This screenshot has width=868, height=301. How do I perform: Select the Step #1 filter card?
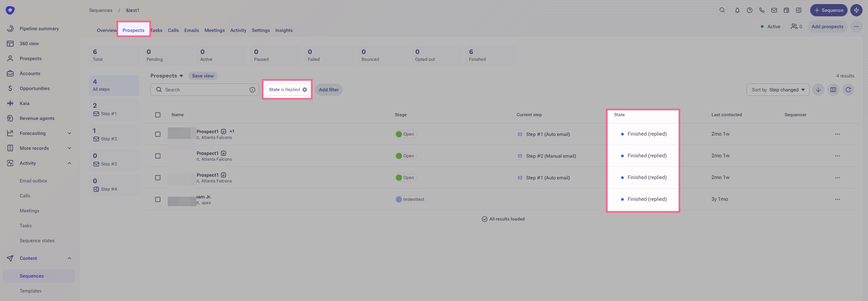[x=114, y=109]
